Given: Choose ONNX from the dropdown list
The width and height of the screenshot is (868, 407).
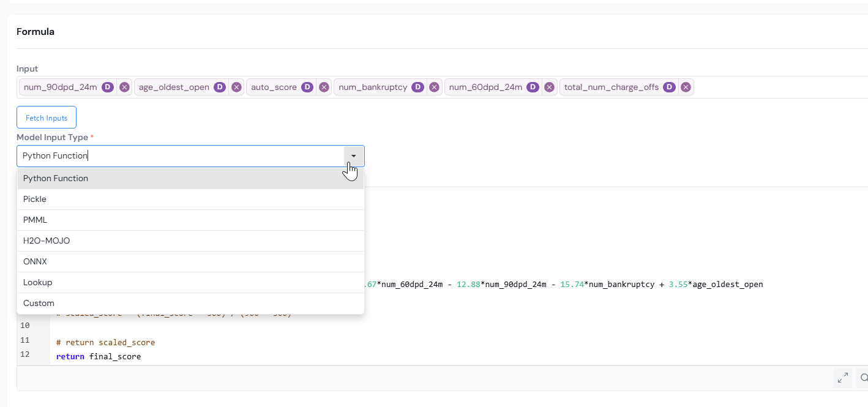Looking at the screenshot, I should 190,262.
